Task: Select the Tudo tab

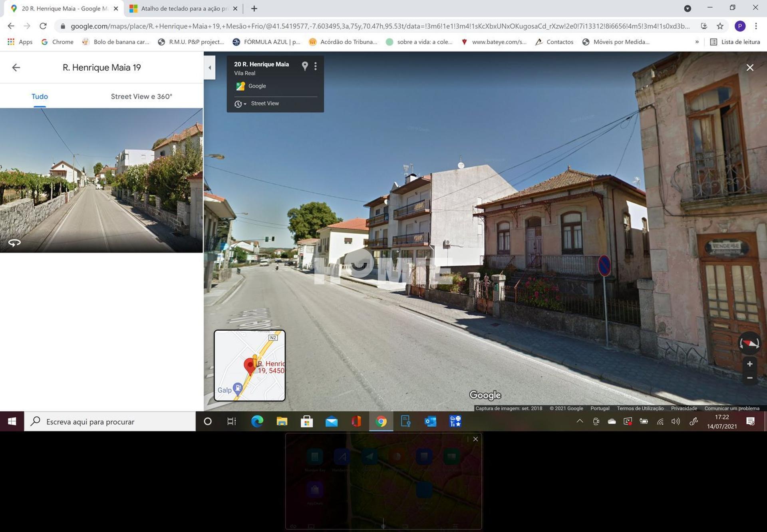Action: tap(40, 96)
